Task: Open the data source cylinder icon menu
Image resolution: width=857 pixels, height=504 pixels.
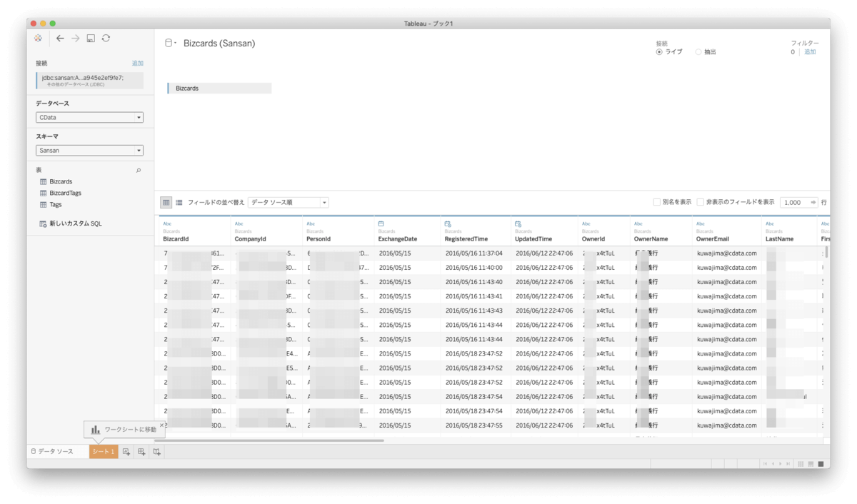Action: coord(170,43)
